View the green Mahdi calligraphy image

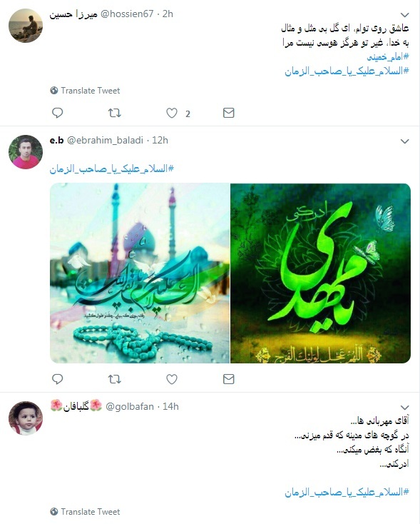[x=320, y=273]
